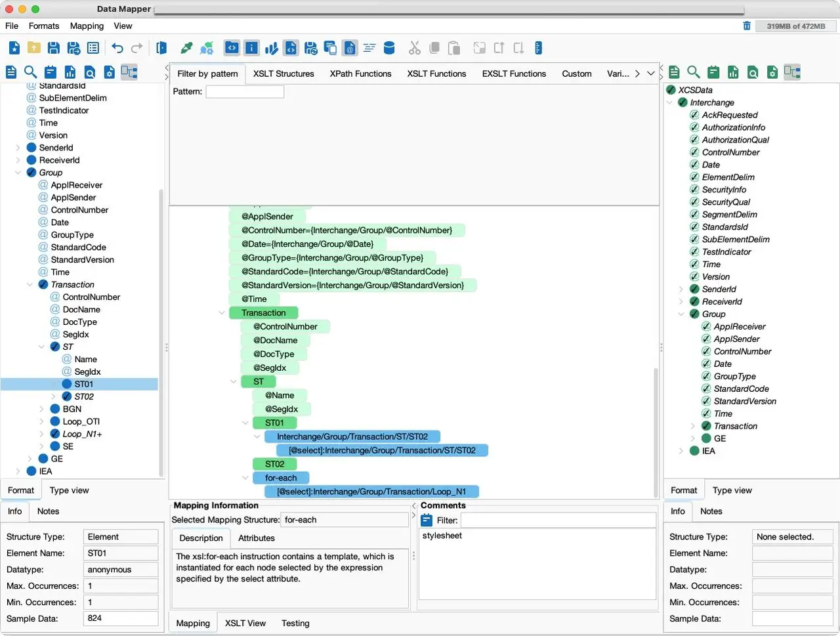Click the blue gear document icon in the left panel
840x636 pixels.
110,72
